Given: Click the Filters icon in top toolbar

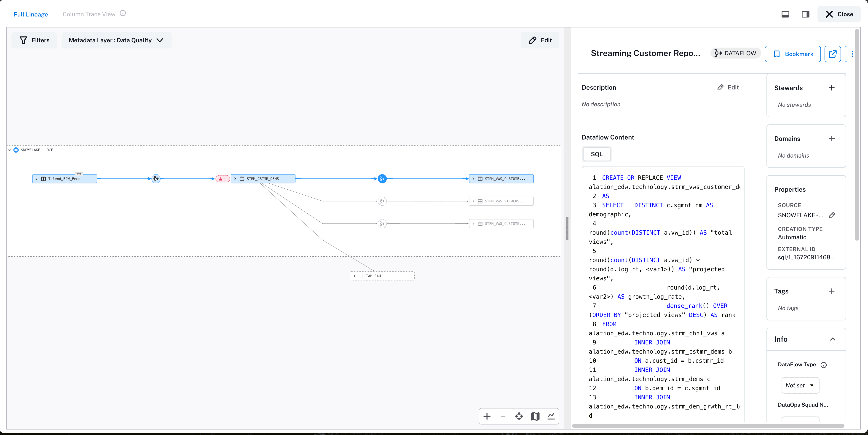Looking at the screenshot, I should [x=23, y=40].
